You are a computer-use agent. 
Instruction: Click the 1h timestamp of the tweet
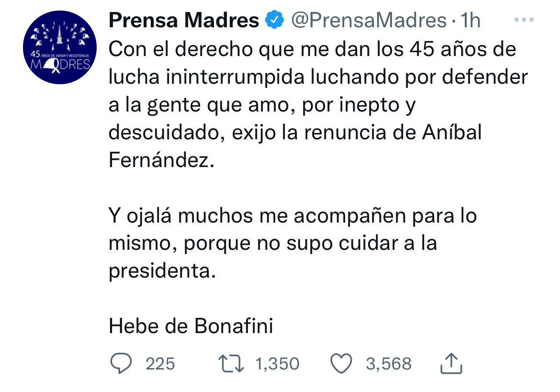[470, 21]
